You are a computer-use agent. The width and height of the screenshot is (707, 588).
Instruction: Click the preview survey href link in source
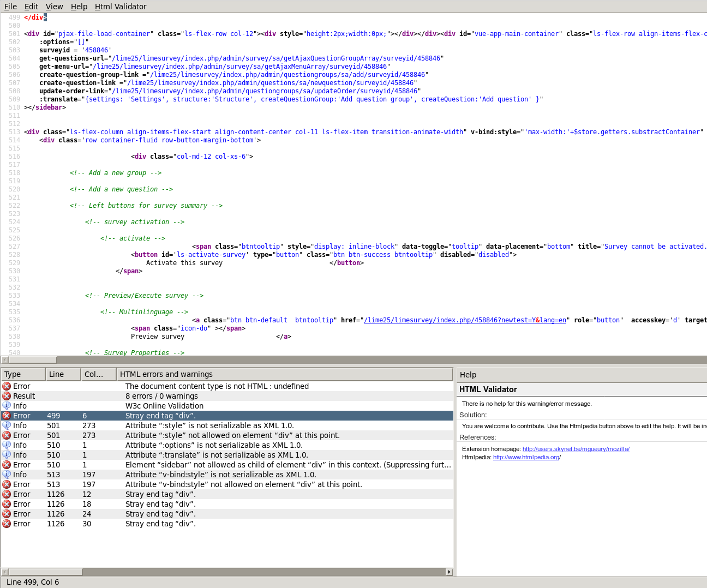[x=465, y=320]
